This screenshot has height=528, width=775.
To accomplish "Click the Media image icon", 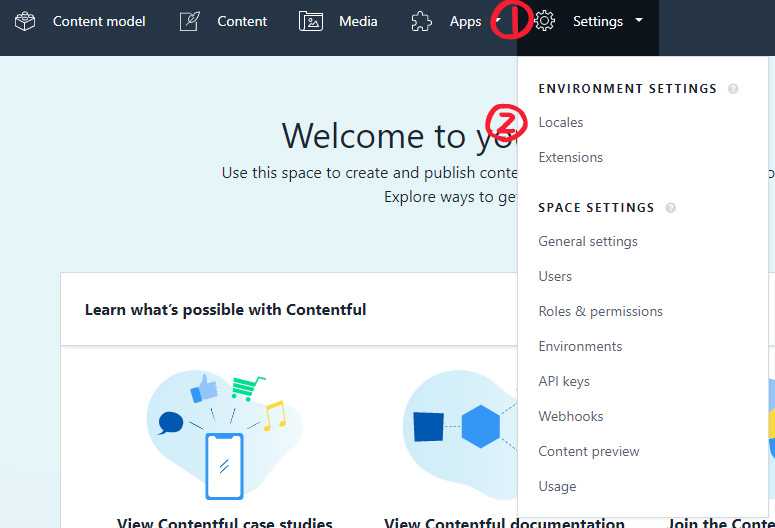I will [311, 21].
